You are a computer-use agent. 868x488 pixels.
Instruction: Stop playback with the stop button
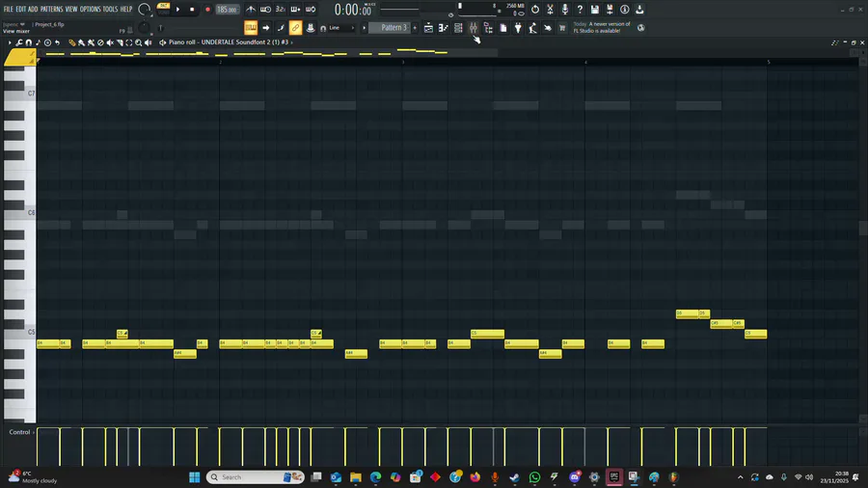(192, 10)
